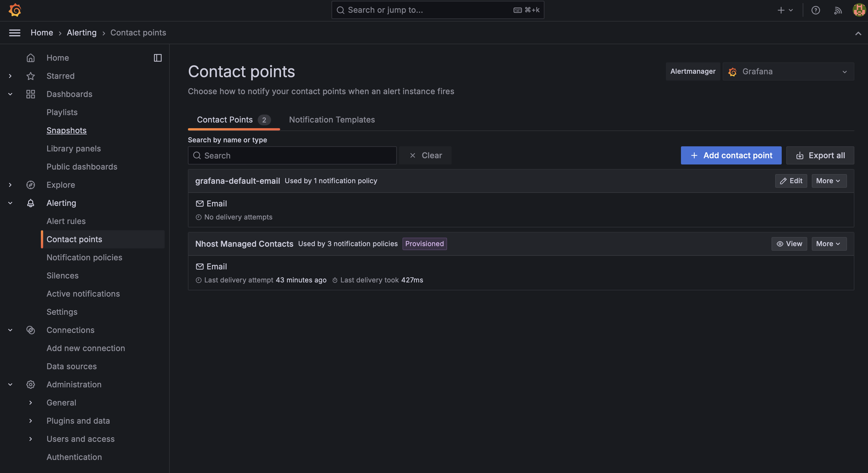
Task: Click the Explore compass icon
Action: (31, 185)
